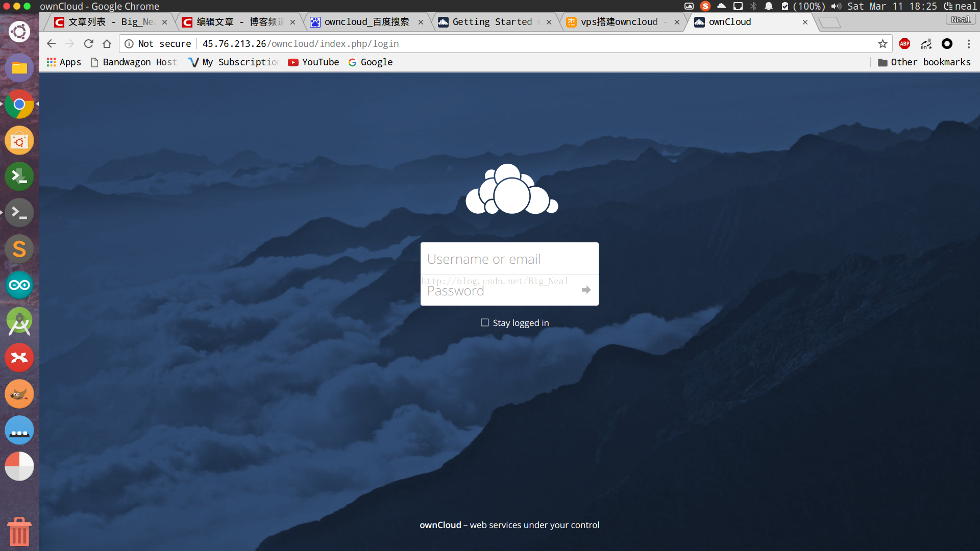Open YouTube bookmark
Image resolution: width=980 pixels, height=551 pixels.
(313, 62)
